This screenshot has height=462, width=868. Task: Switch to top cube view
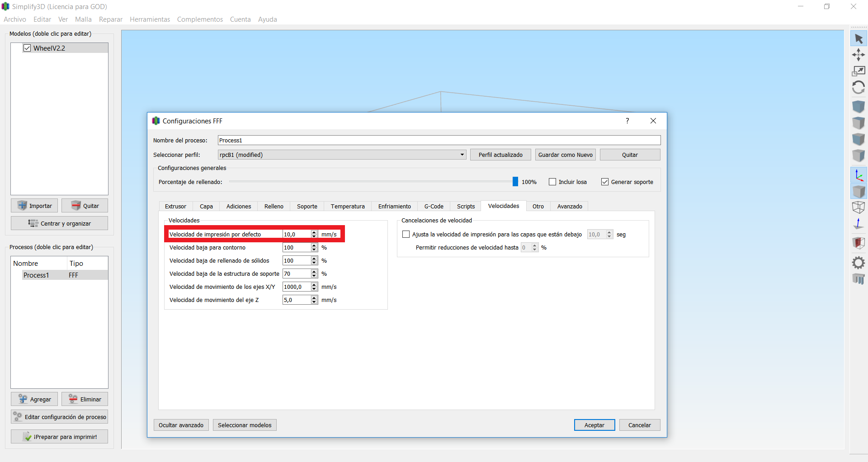pos(859,123)
